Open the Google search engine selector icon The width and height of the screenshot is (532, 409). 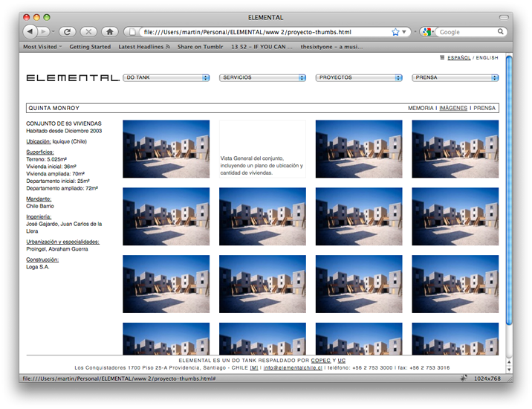pos(427,32)
